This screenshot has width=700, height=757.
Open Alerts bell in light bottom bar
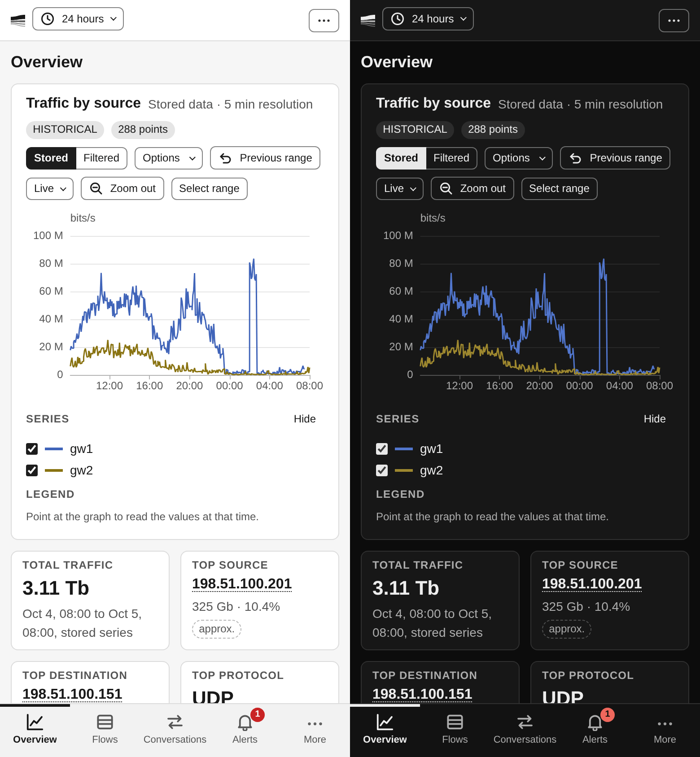245,729
